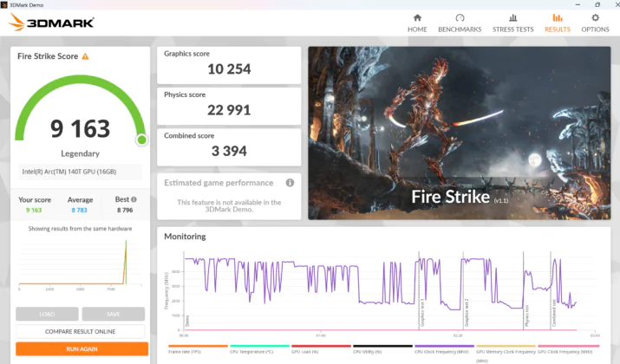Click the Graphics score value 10 254
Viewport: 620px width, 364px height.
point(229,69)
